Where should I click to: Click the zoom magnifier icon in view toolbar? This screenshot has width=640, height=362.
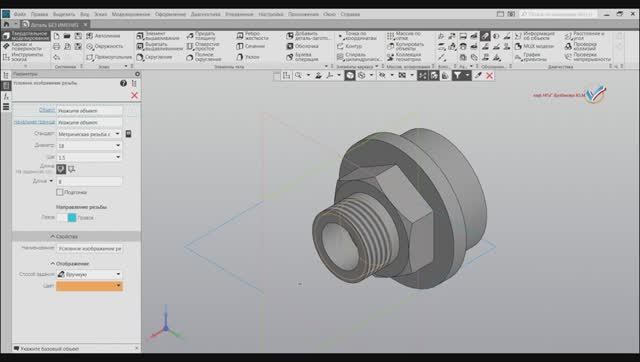point(298,76)
